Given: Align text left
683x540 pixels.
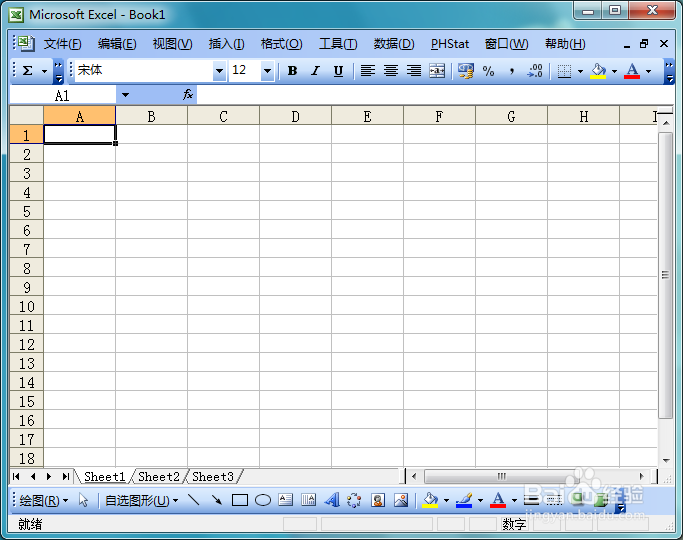Looking at the screenshot, I should click(x=368, y=71).
